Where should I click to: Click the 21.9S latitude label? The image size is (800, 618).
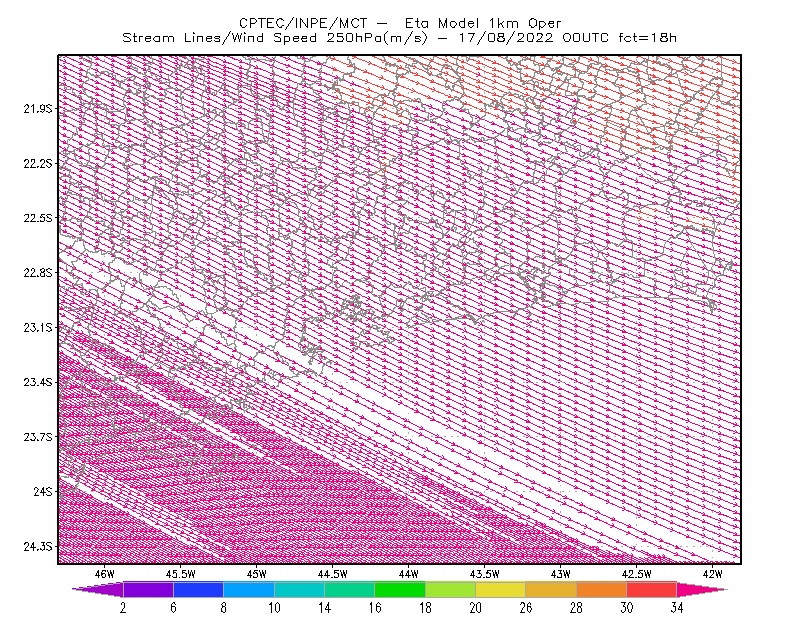point(38,108)
